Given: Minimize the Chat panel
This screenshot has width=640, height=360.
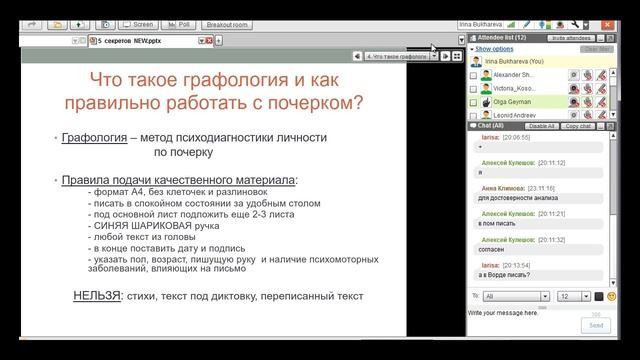Looking at the screenshot, I should pos(600,126).
